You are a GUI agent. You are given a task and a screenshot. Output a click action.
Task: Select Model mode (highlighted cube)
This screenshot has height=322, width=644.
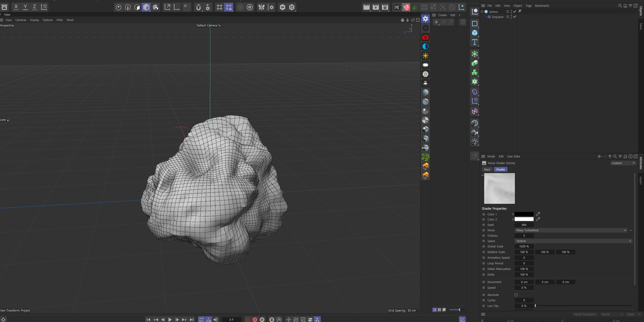[x=146, y=7]
